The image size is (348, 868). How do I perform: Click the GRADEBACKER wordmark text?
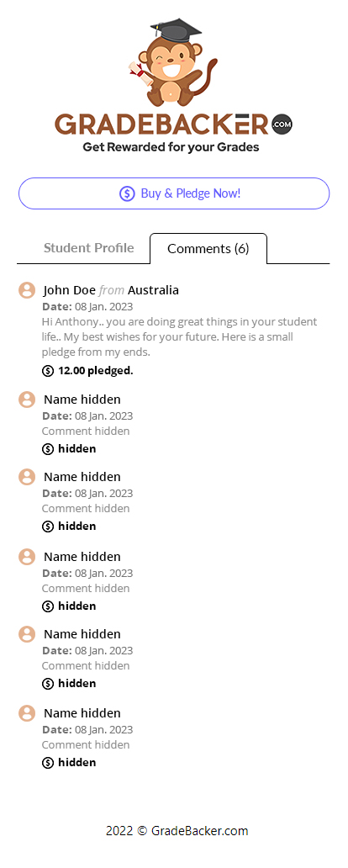tap(161, 124)
